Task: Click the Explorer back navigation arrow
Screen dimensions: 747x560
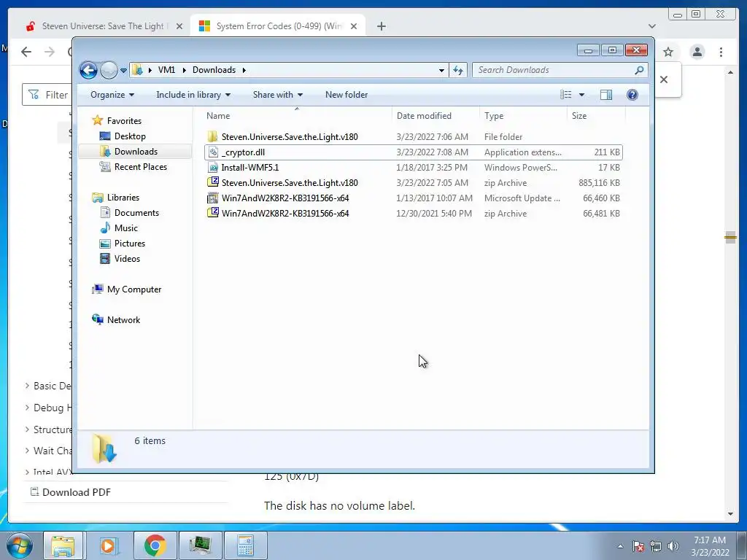Action: coord(88,71)
